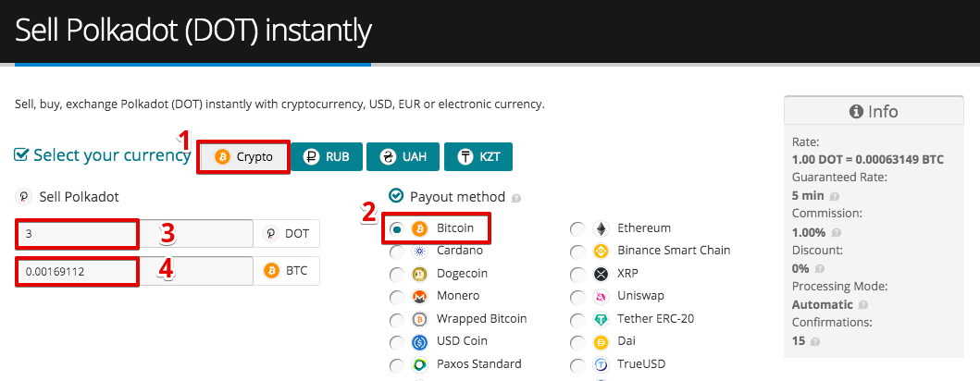Screen dimensions: 980x381
Task: Click the DOT amount input field
Action: pos(134,234)
